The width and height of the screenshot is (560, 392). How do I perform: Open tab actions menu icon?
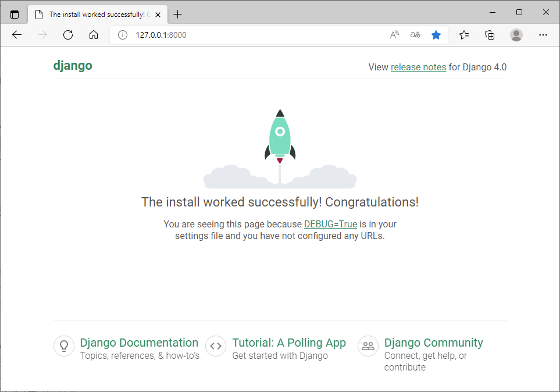tap(15, 15)
